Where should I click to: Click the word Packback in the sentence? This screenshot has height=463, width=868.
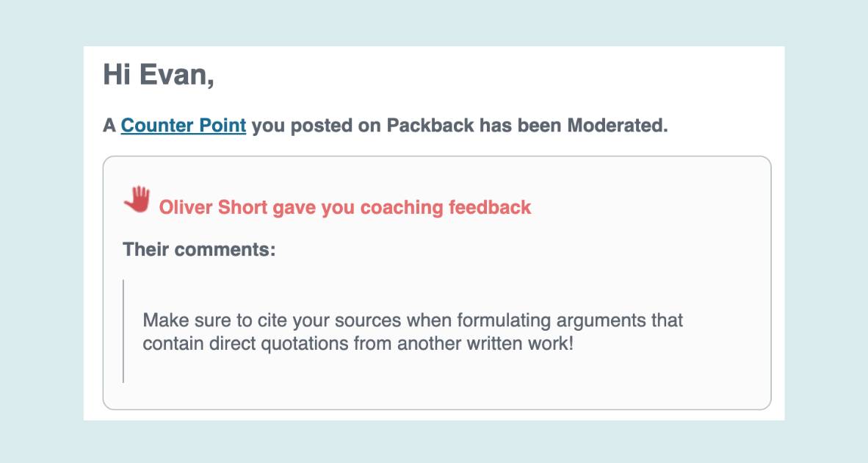[430, 126]
